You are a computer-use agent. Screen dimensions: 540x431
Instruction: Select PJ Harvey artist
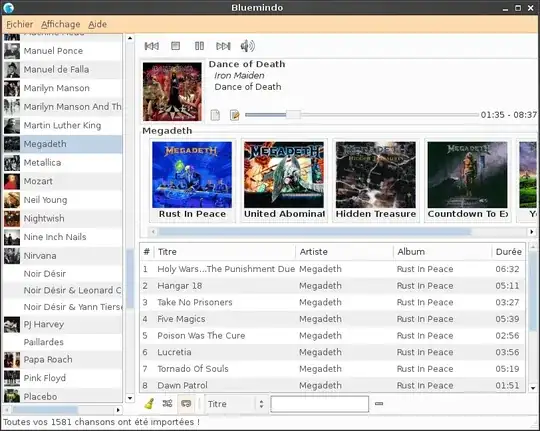[x=63, y=325]
